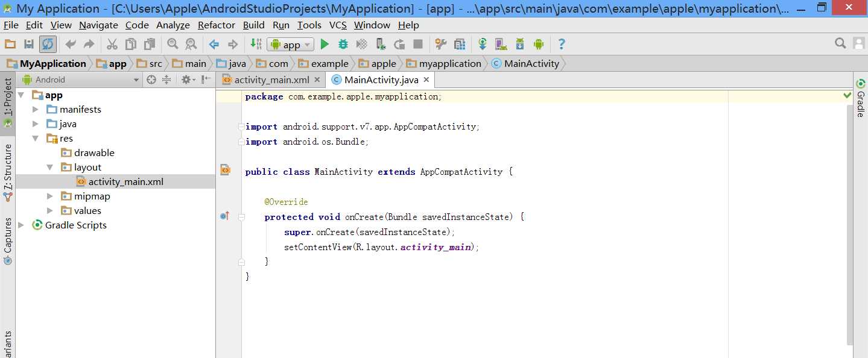Click the related XML file gutter icon

tap(225, 171)
